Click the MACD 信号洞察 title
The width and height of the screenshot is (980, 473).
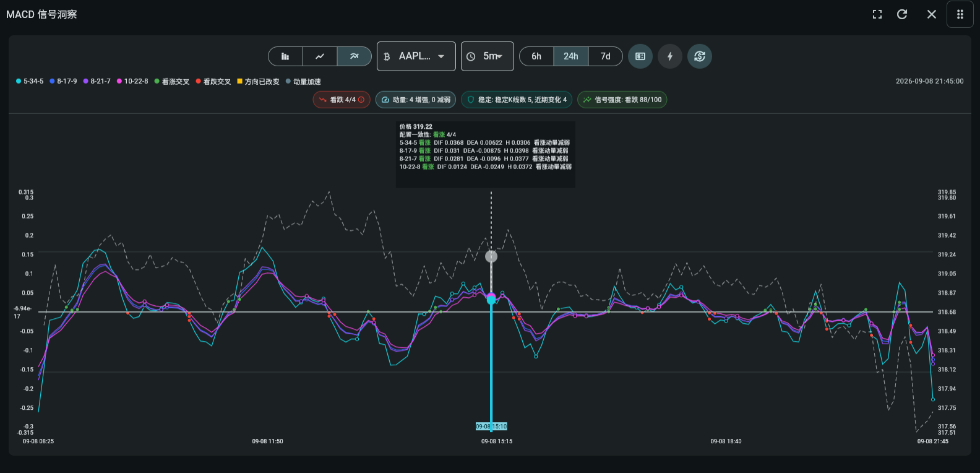41,14
